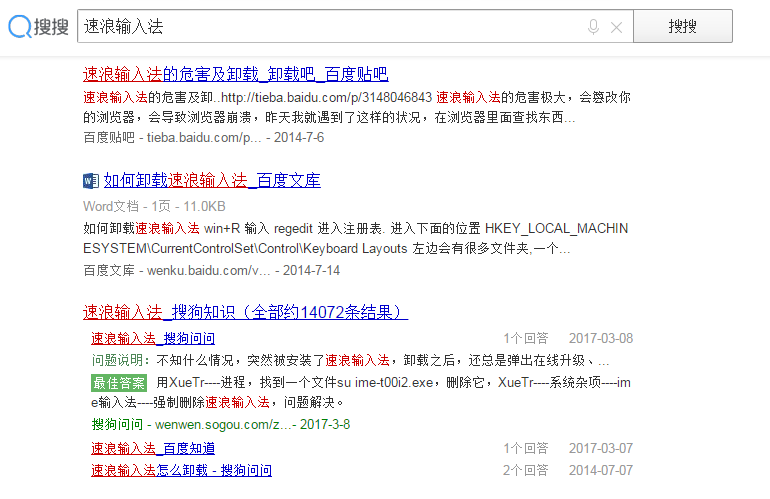This screenshot has height=499, width=770.
Task: Open the sub-result 速浪输入法_百度知道
Action: coord(153,448)
